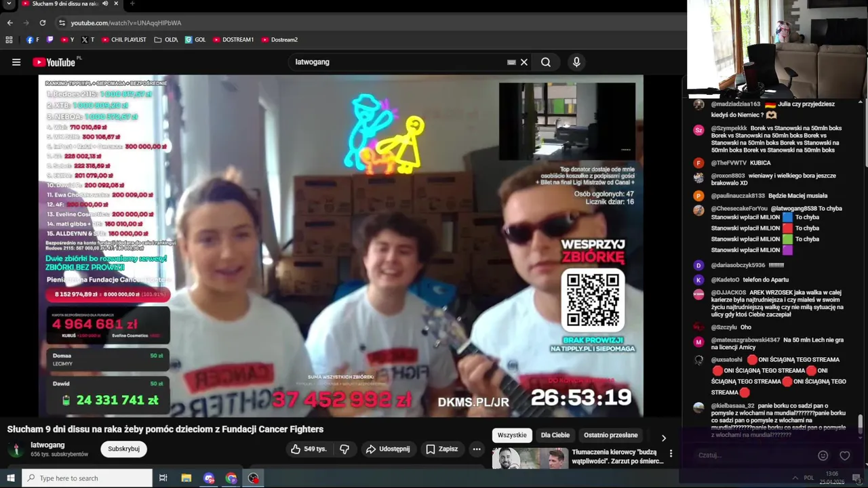Open the latwogang channel name link
Image resolution: width=868 pixels, height=488 pixels.
click(x=47, y=445)
